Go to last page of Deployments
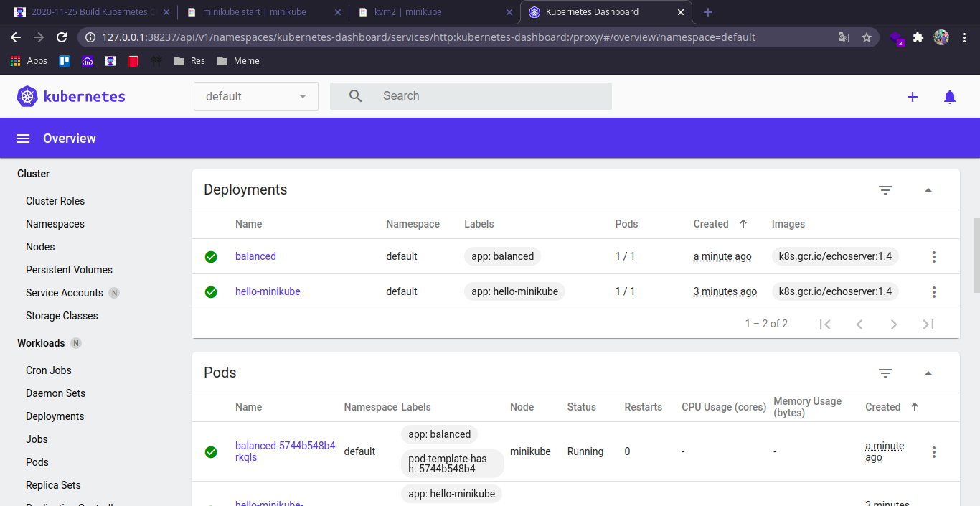The width and height of the screenshot is (980, 506). coord(928,324)
